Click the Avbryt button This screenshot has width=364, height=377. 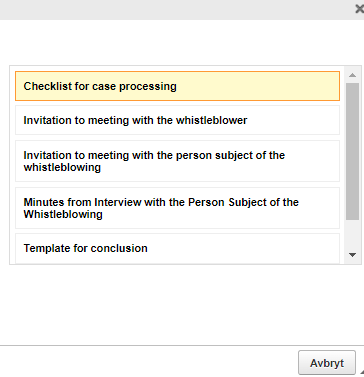(327, 363)
